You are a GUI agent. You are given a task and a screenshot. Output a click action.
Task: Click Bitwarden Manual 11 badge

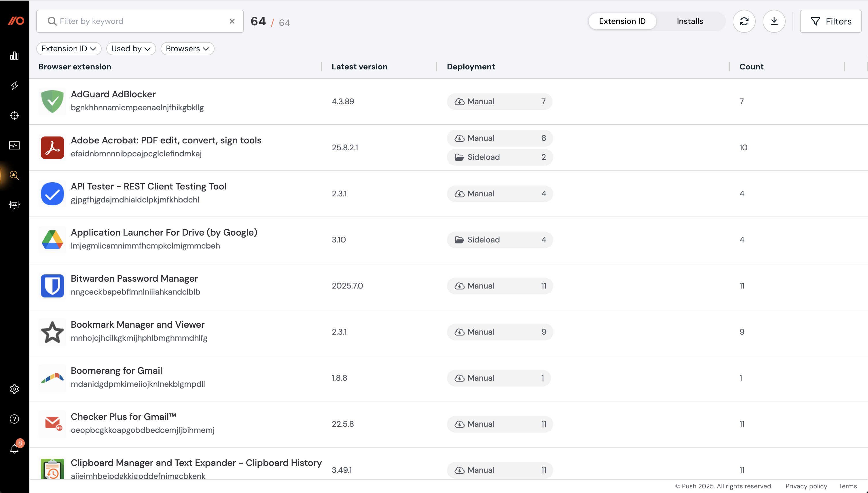[x=500, y=286]
